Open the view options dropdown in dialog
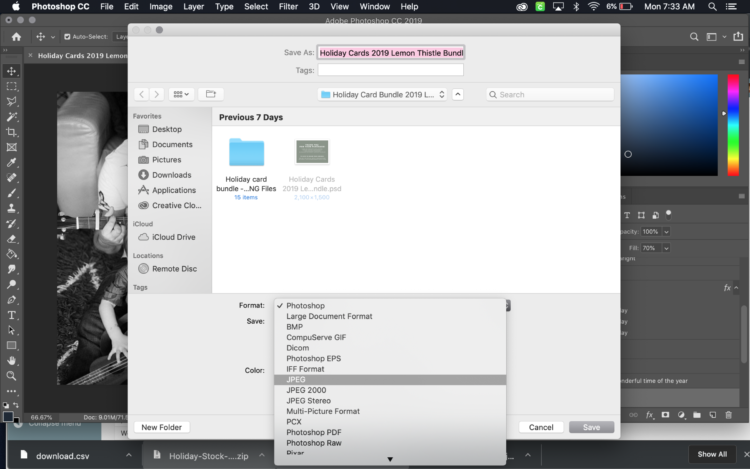The height and width of the screenshot is (469, 750). pyautogui.click(x=181, y=95)
